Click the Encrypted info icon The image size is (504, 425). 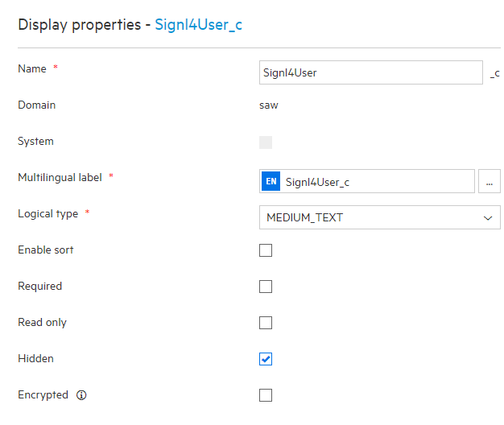[81, 394]
